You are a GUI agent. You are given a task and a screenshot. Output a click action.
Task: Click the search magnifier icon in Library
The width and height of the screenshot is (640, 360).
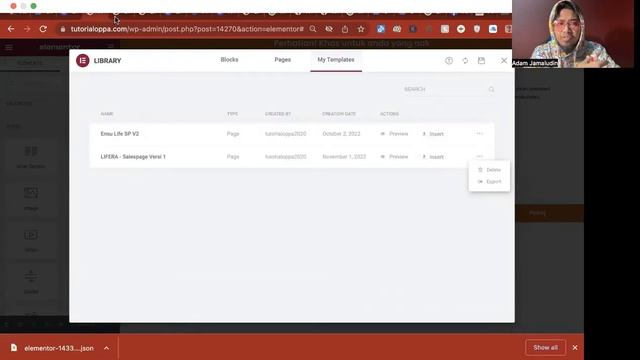coord(491,89)
